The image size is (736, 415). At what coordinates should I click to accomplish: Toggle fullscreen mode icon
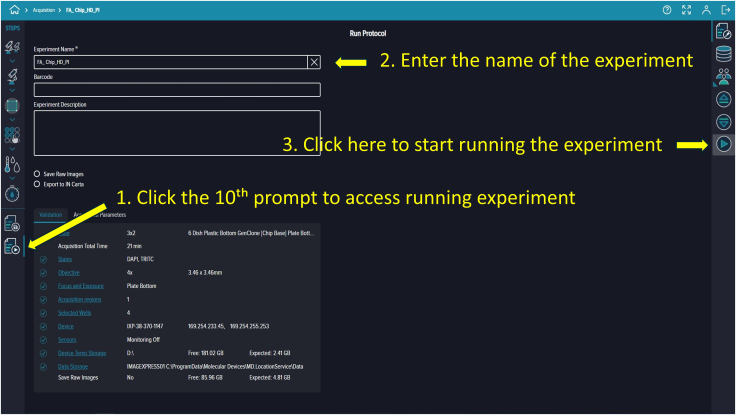(x=686, y=10)
